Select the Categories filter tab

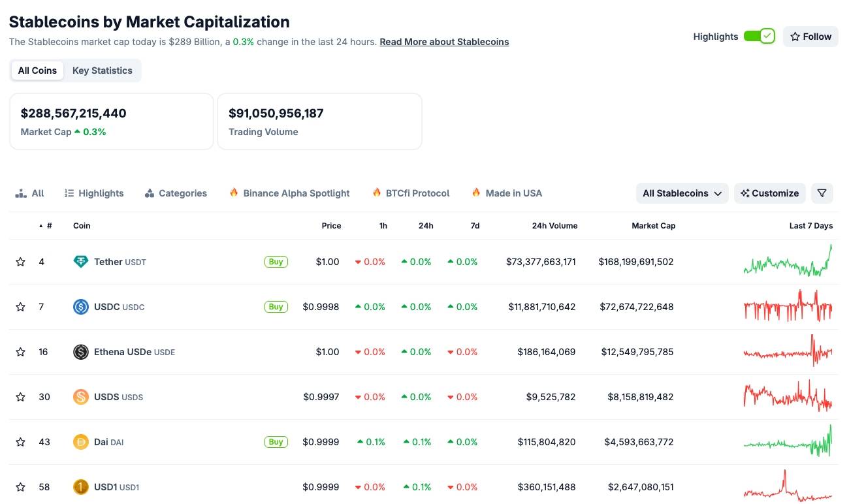176,193
